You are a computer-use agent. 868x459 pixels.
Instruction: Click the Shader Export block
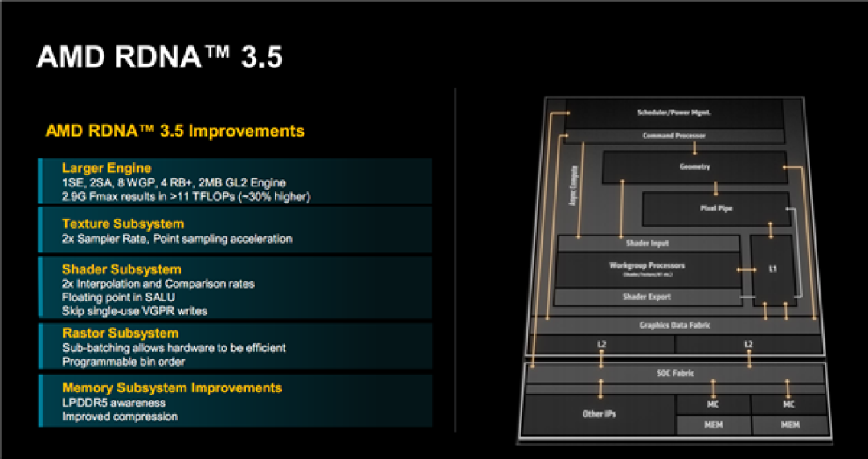(x=647, y=297)
